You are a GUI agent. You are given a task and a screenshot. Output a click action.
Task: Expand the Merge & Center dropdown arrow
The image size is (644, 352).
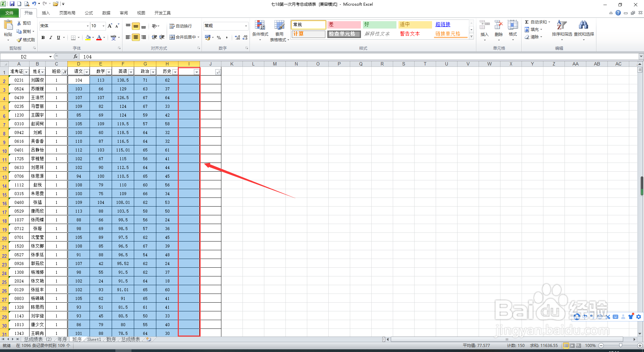tap(199, 37)
